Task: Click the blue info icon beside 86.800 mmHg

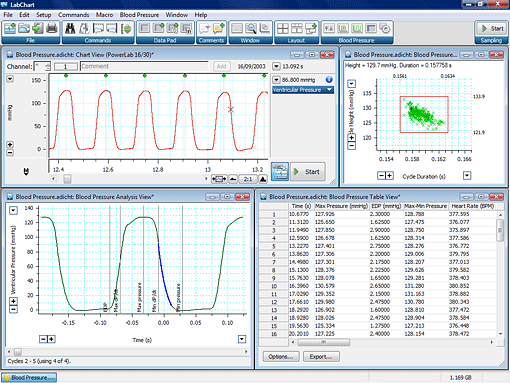Action: coord(329,79)
